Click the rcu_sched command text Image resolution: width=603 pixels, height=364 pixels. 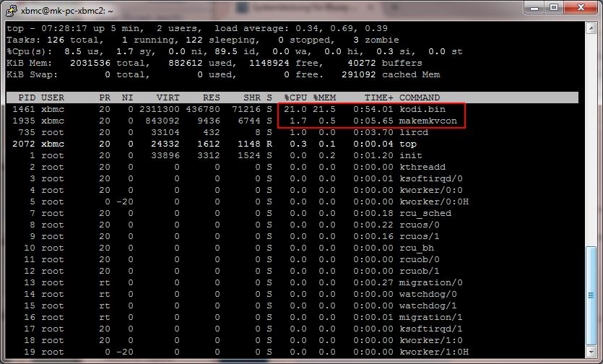coord(425,214)
